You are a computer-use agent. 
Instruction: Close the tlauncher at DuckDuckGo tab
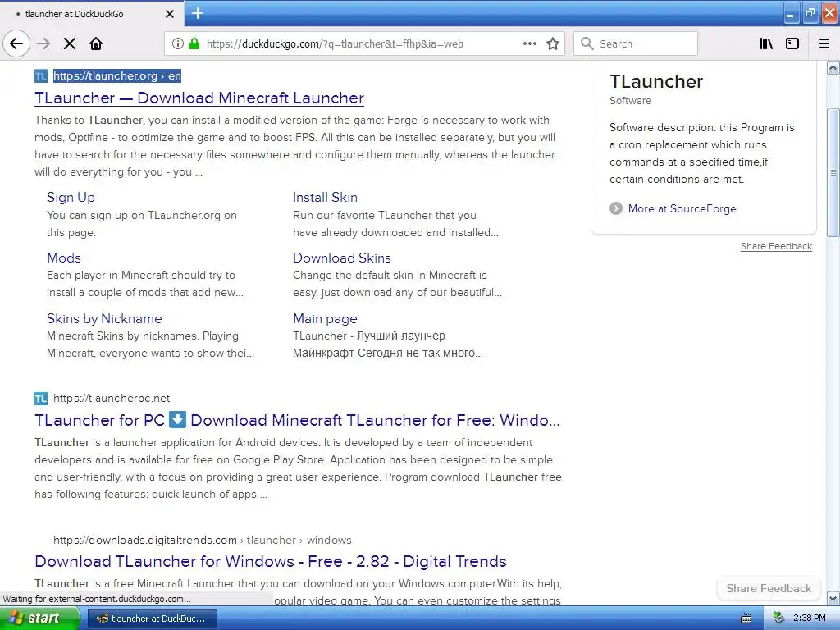click(169, 14)
